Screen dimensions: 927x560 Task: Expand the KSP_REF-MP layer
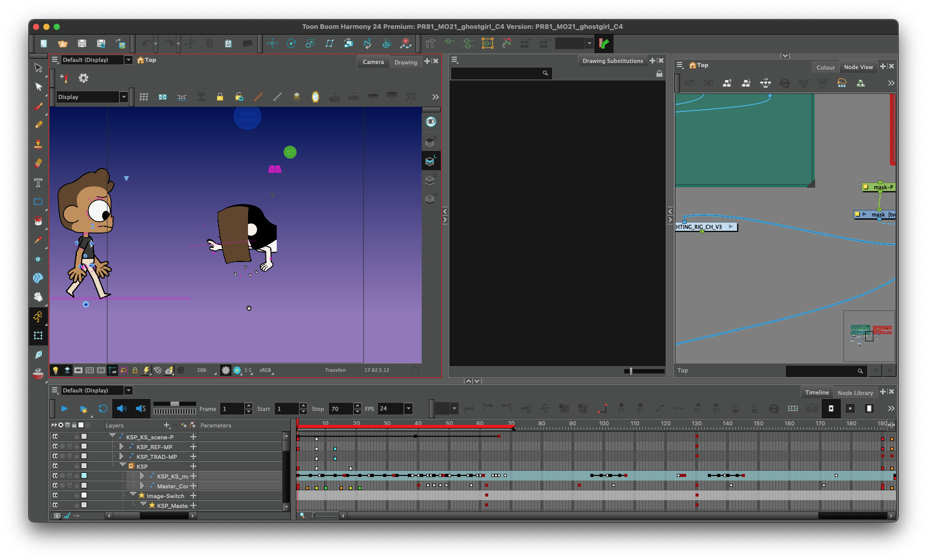click(x=121, y=447)
